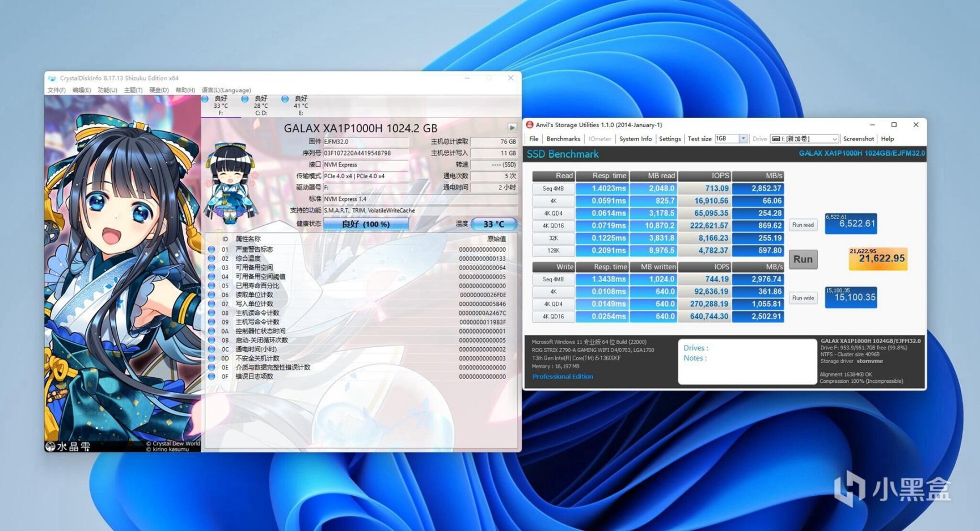The height and width of the screenshot is (531, 980).
Task: Click the CrystalDiskInfo title bar app icon
Action: tap(52, 78)
